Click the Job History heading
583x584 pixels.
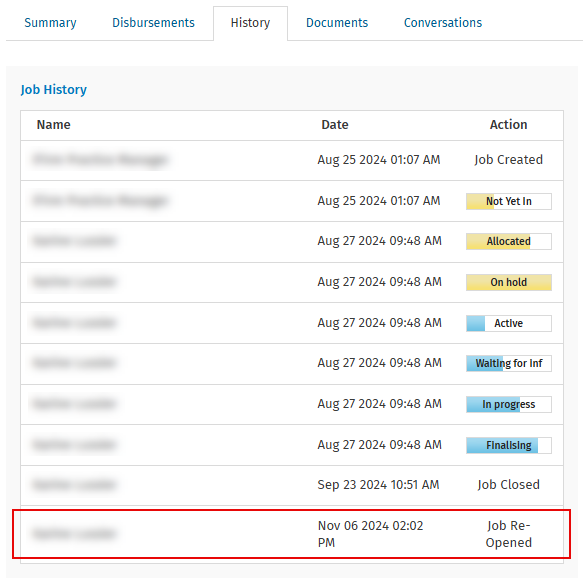pyautogui.click(x=54, y=90)
